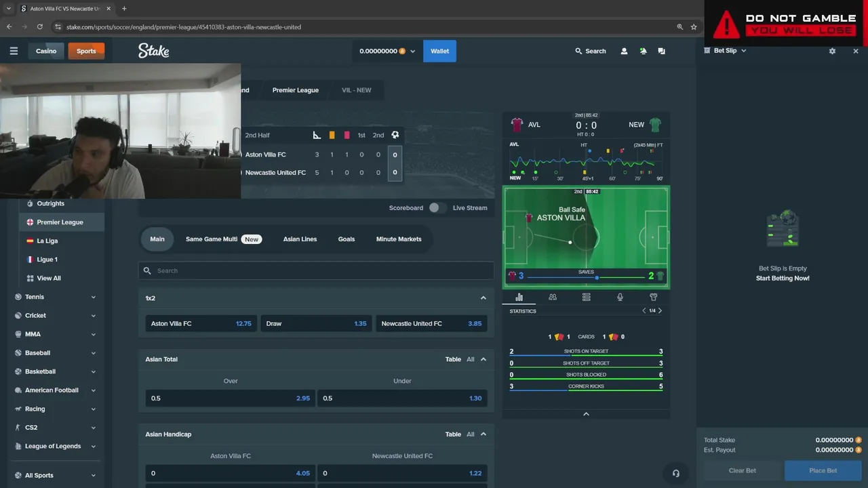868x488 pixels.
Task: Open browser tab list dropdown
Action: [x=9, y=8]
